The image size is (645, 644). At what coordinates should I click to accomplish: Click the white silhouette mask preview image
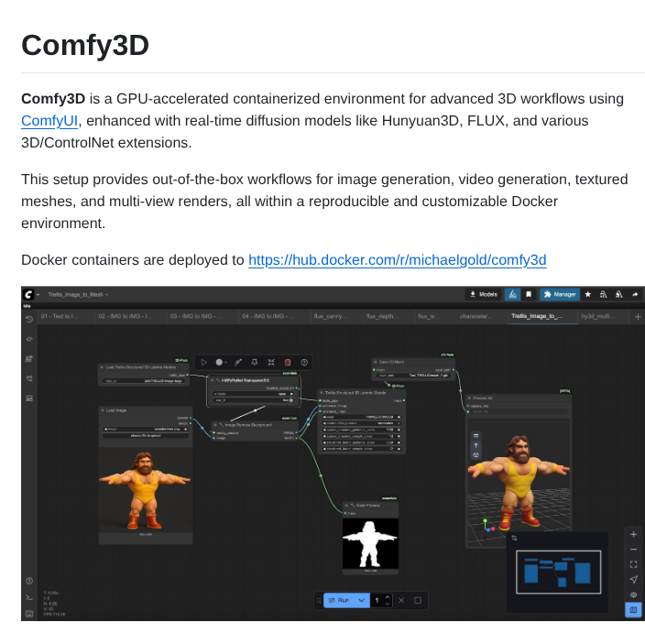[x=370, y=543]
